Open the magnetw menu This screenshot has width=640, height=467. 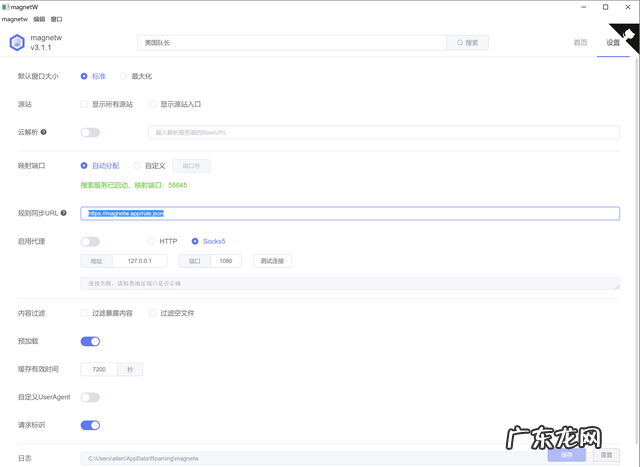pyautogui.click(x=15, y=19)
